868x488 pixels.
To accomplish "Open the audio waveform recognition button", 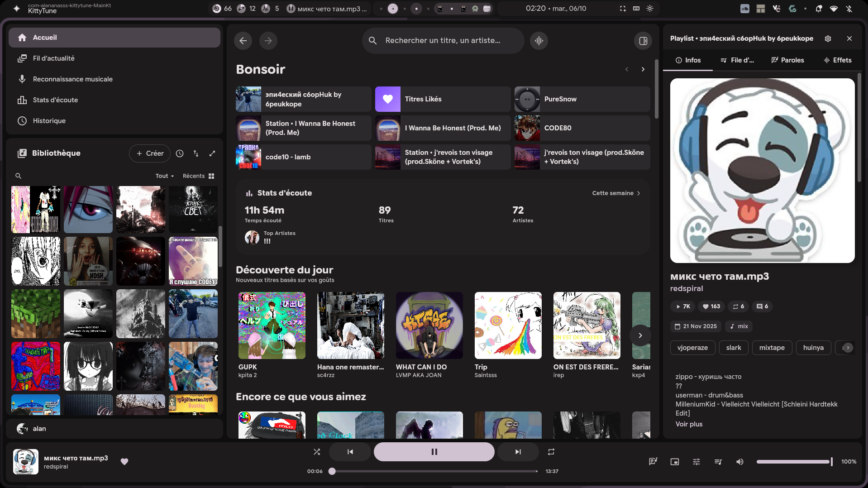I will [539, 41].
